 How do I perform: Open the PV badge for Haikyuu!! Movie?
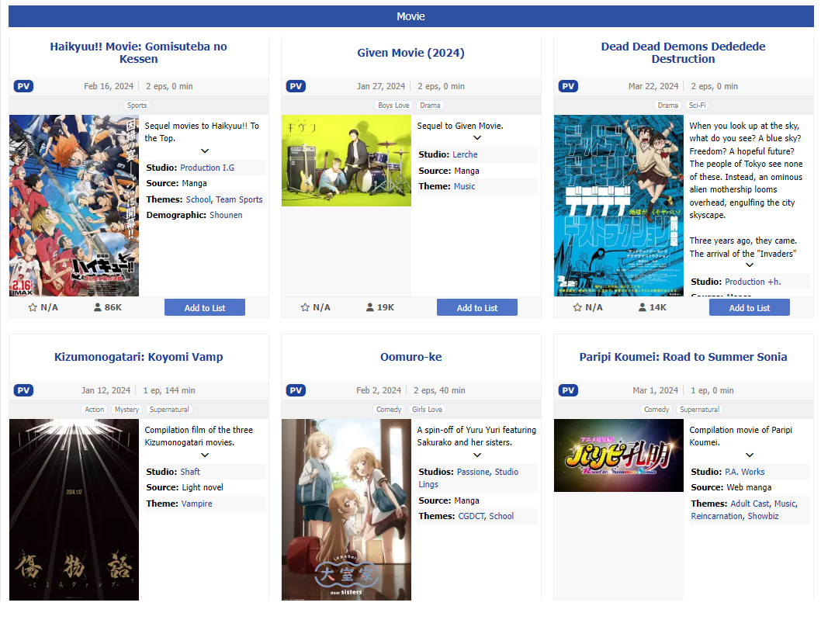point(23,86)
